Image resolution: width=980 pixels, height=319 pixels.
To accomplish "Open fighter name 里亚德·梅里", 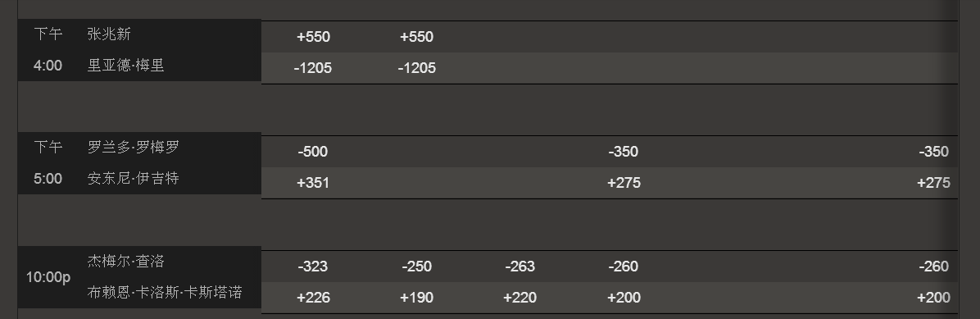I will pos(125,65).
